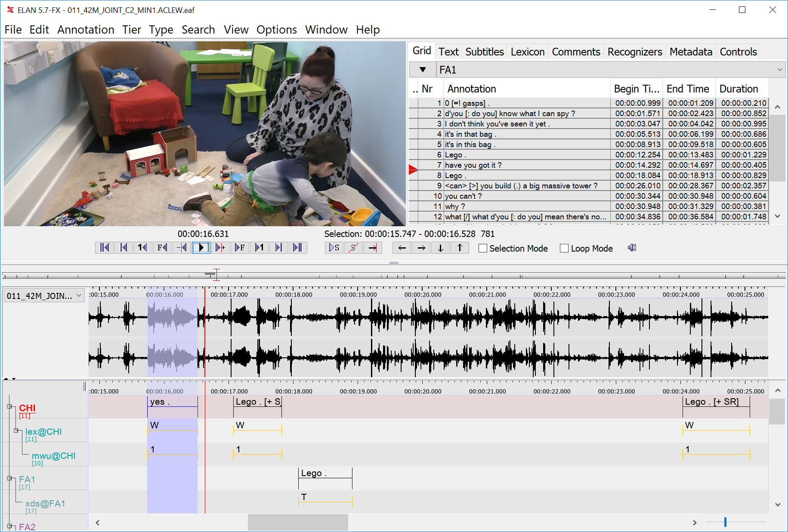The image size is (788, 532).
Task: Move to annotation below with down arrow
Action: [x=440, y=248]
